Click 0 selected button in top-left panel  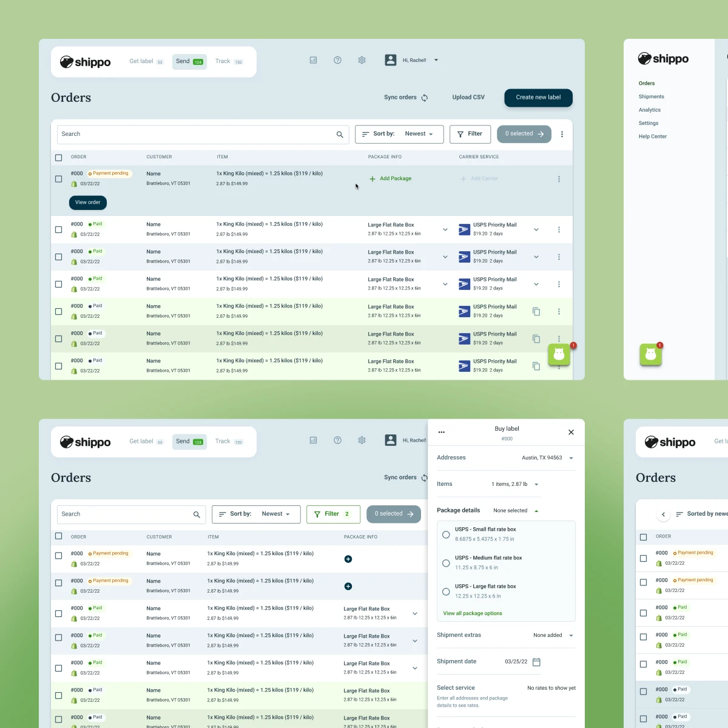524,134
